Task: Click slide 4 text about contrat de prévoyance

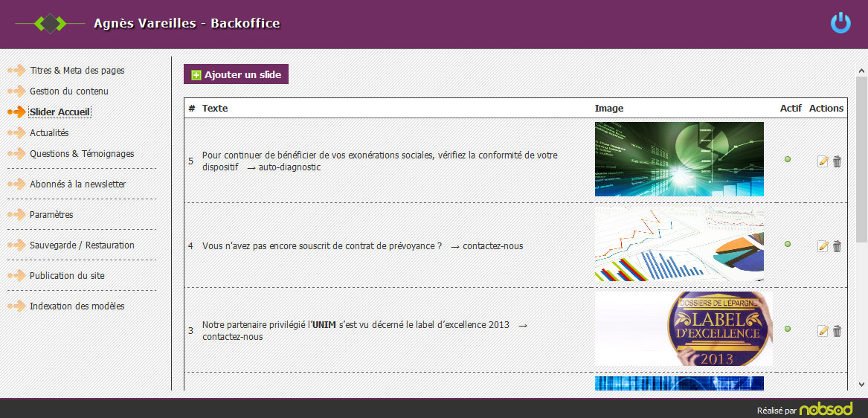Action: (x=362, y=246)
